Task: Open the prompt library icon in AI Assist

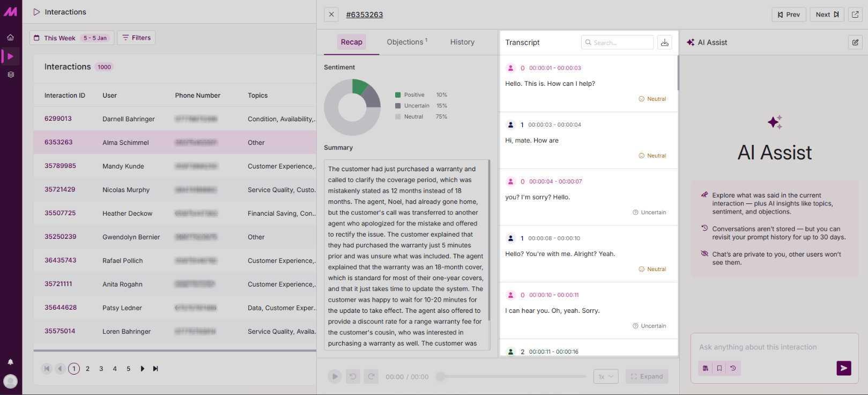Action: click(706, 368)
